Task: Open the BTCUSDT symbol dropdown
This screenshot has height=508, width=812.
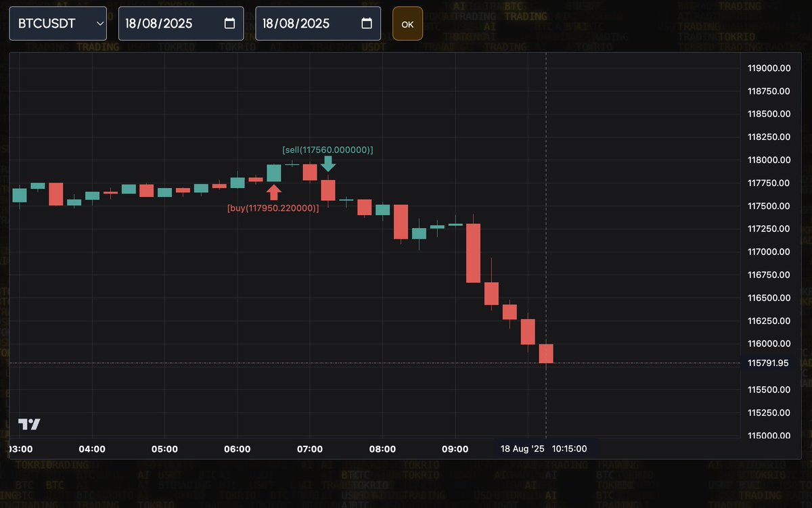Action: (x=58, y=22)
